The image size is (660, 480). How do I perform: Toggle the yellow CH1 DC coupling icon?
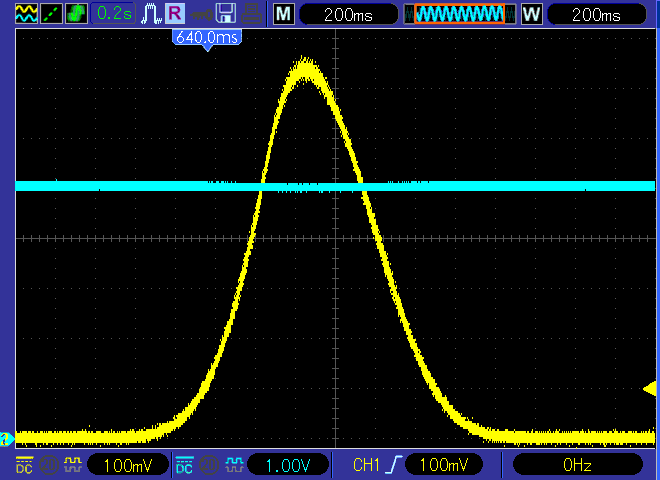(24, 465)
